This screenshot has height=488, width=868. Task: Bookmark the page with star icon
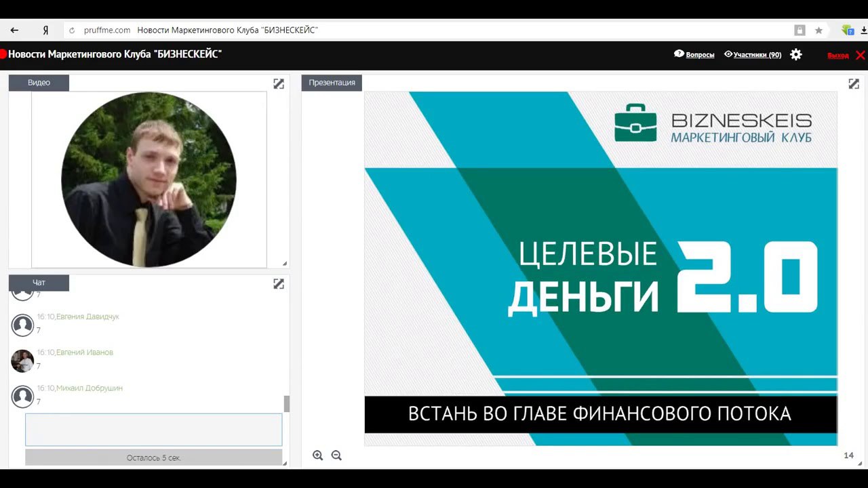[x=818, y=30]
